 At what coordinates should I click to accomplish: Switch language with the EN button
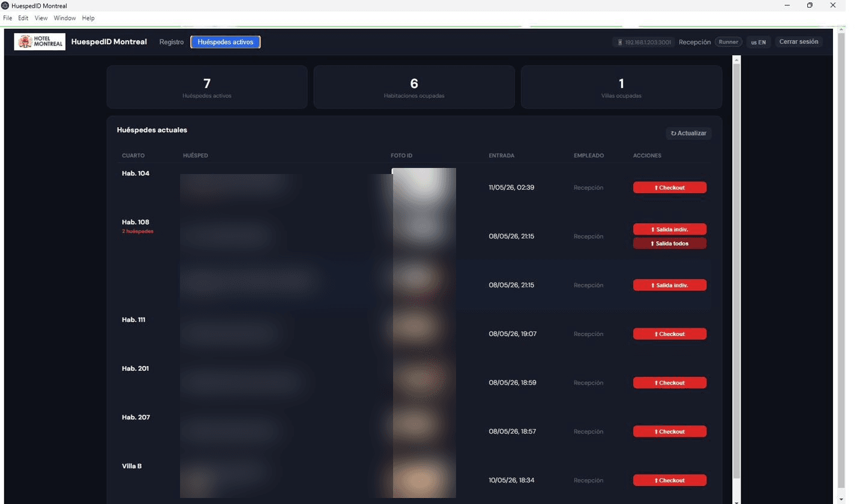click(x=759, y=42)
